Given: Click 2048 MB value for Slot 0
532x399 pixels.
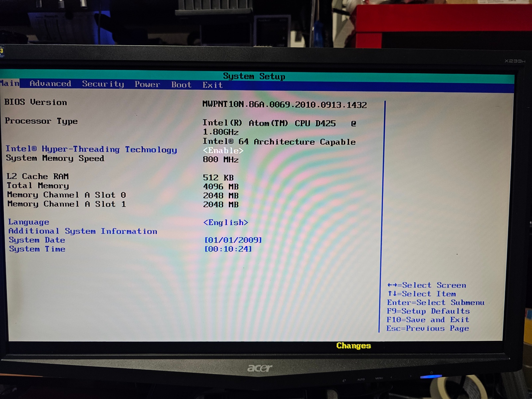Looking at the screenshot, I should tap(221, 196).
